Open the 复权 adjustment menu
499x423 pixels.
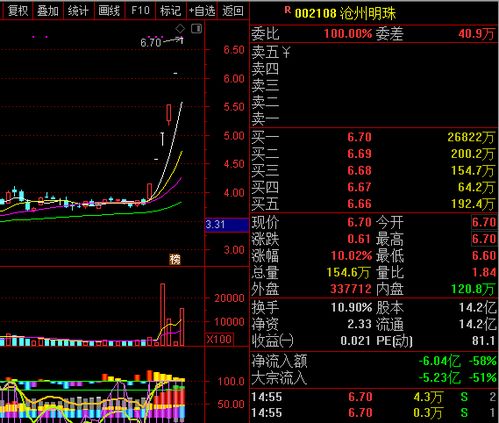pos(18,11)
